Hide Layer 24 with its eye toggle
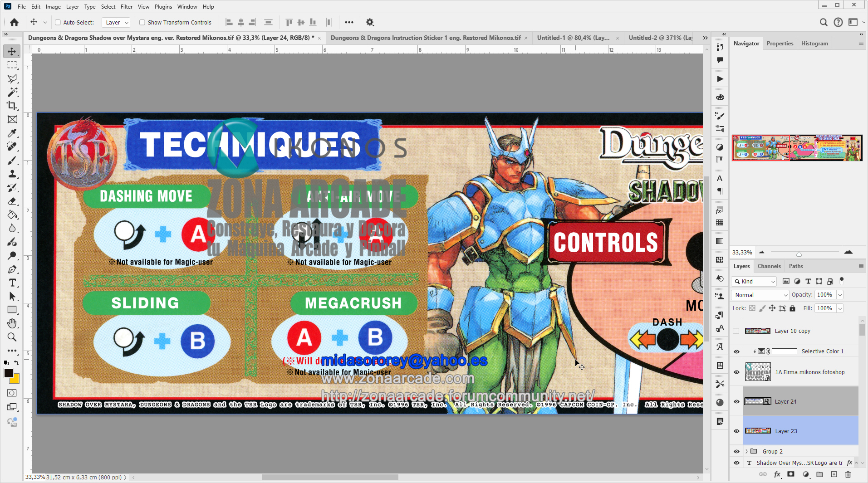 (736, 401)
